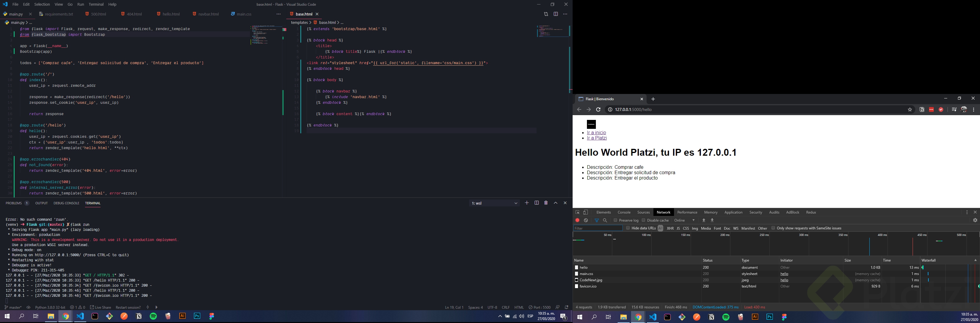Screen dimensions: 980x323
Task: Open the DEBUG CONSOLE panel tab
Action: click(x=66, y=203)
